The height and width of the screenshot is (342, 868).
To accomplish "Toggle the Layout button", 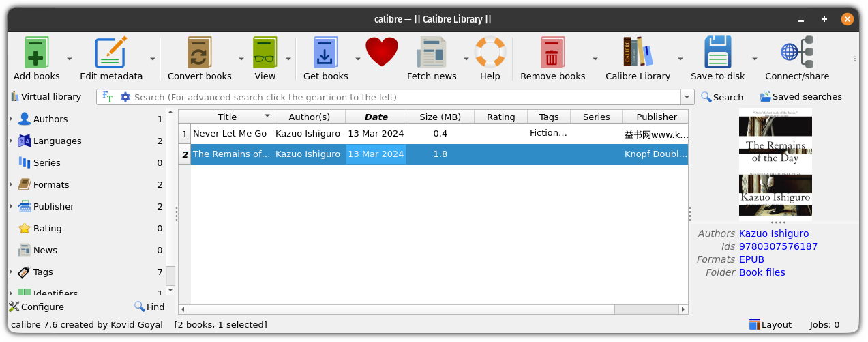I will [x=770, y=325].
